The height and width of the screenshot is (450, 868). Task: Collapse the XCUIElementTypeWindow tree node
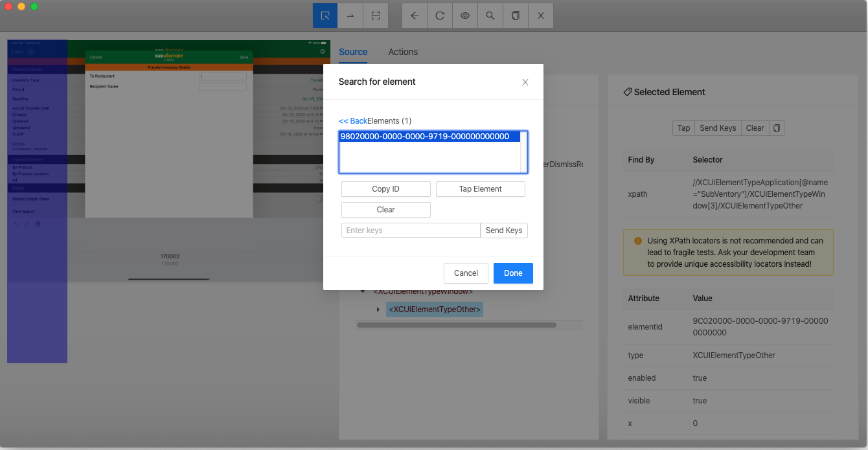[x=363, y=291]
